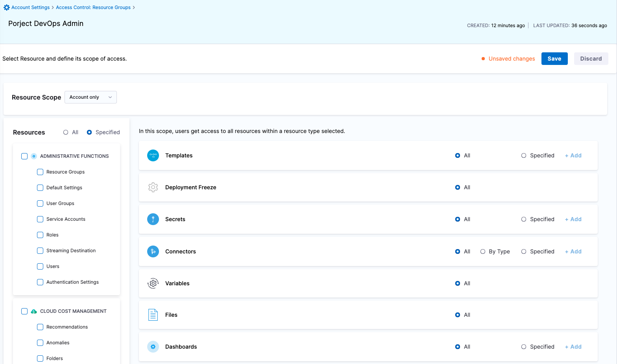Click the Connectors resource icon
This screenshot has width=617, height=364.
[x=153, y=251]
